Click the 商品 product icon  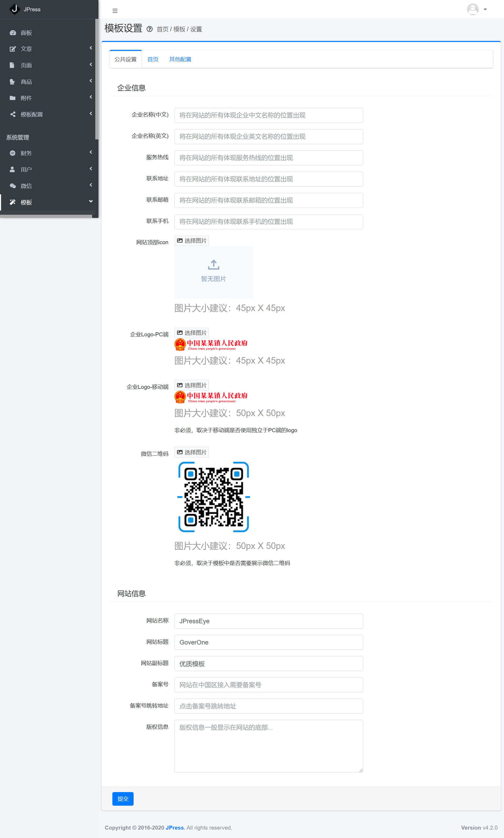tap(12, 82)
